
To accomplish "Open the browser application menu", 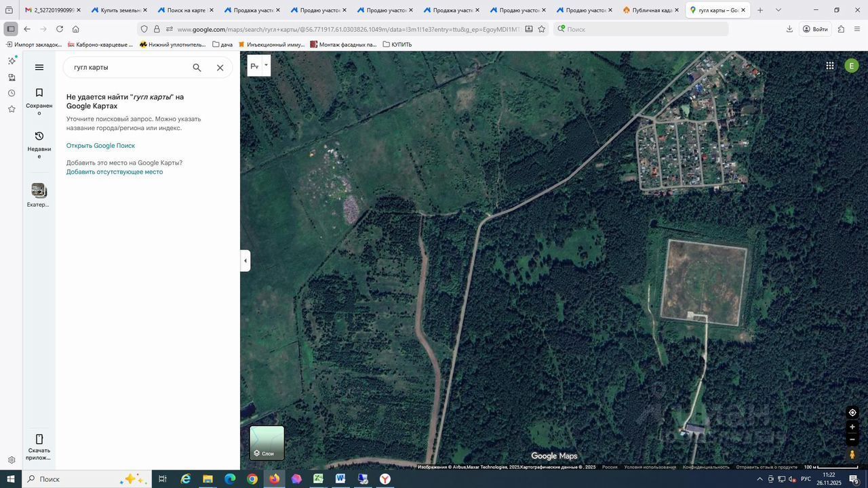I will tap(857, 29).
